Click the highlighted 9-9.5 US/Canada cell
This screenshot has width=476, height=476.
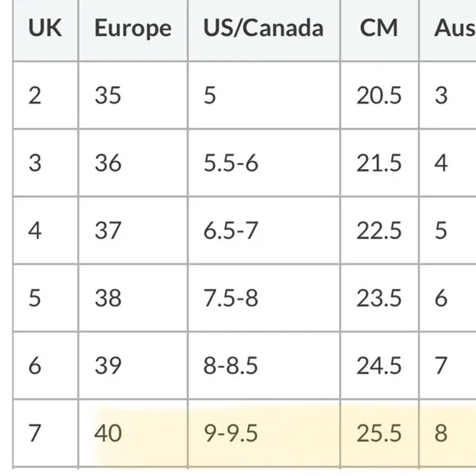[x=263, y=433]
